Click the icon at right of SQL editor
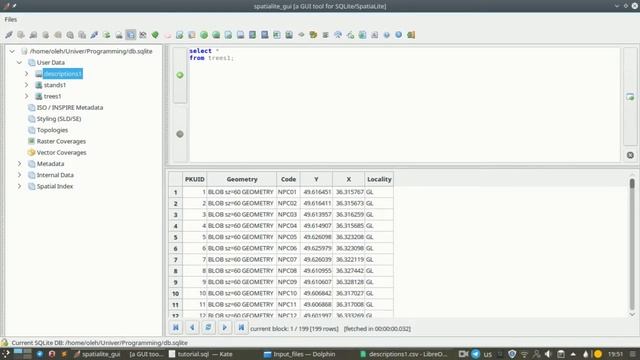Image resolution: width=640 pixels, height=360 pixels. (630, 97)
